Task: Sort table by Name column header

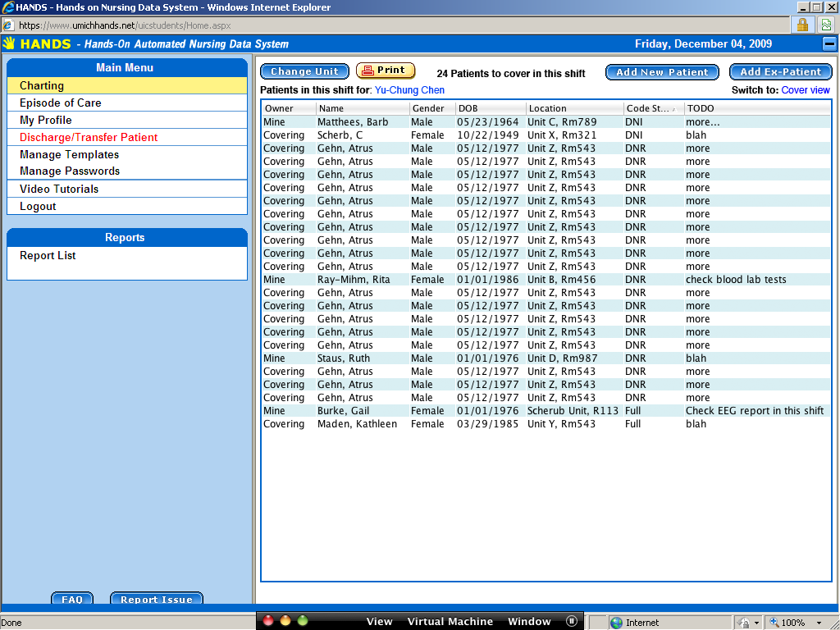Action: 363,108
